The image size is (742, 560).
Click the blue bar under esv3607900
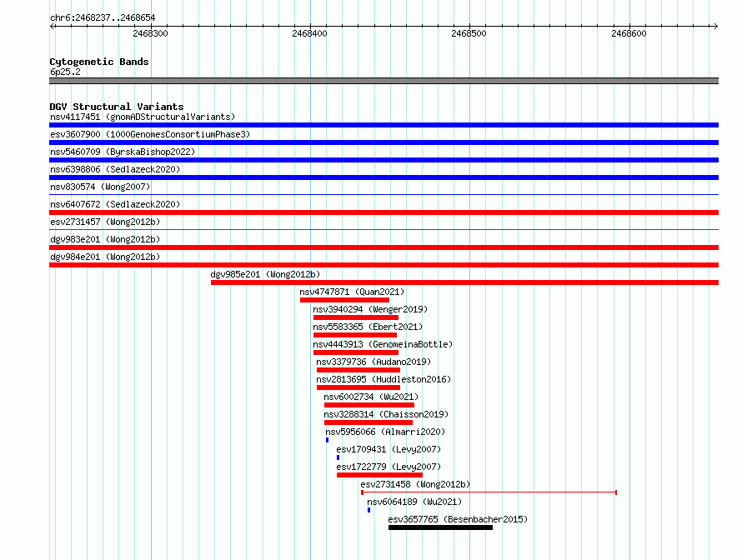pos(384,142)
